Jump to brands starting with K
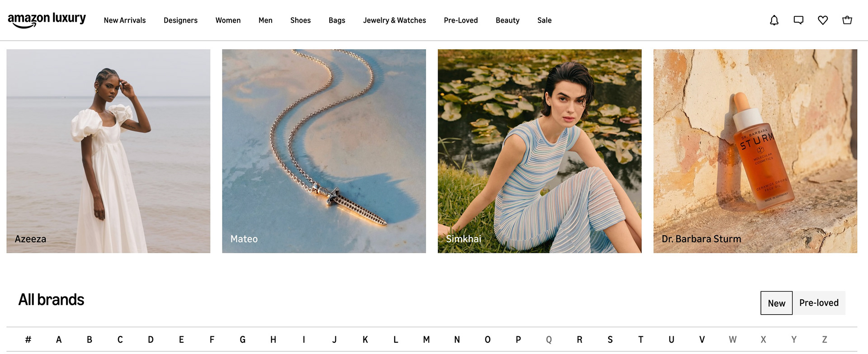Image resolution: width=868 pixels, height=354 pixels. (365, 340)
